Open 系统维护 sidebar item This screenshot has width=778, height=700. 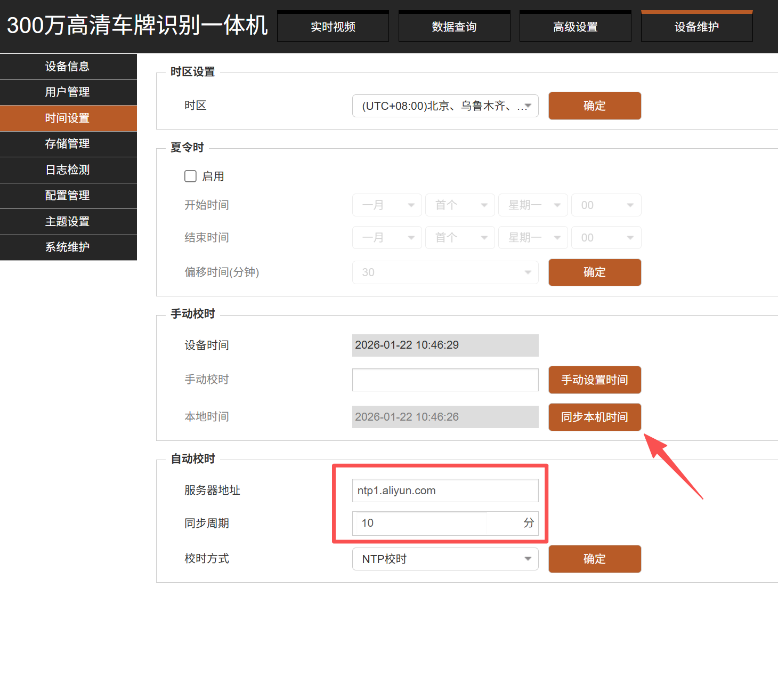pyautogui.click(x=68, y=247)
